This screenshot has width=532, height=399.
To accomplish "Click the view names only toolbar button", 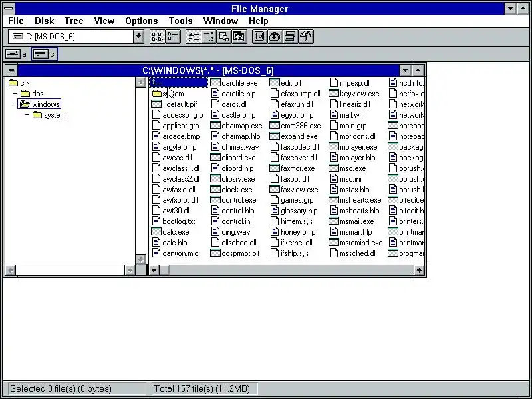I will [x=158, y=37].
